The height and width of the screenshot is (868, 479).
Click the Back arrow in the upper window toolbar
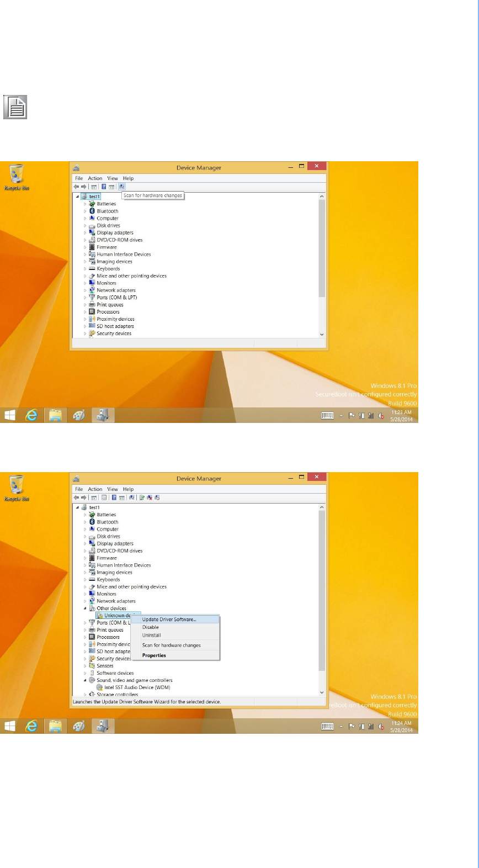click(x=76, y=187)
